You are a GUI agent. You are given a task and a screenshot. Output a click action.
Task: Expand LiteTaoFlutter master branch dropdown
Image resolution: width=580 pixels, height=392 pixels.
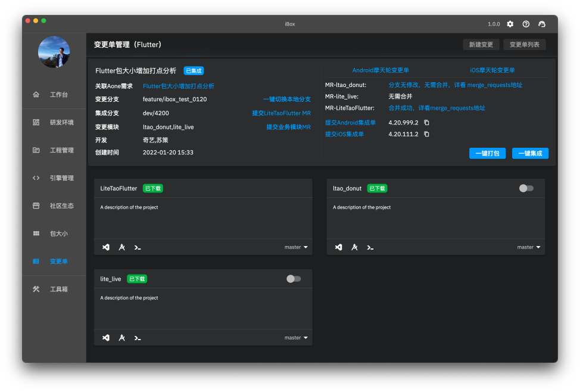[296, 247]
